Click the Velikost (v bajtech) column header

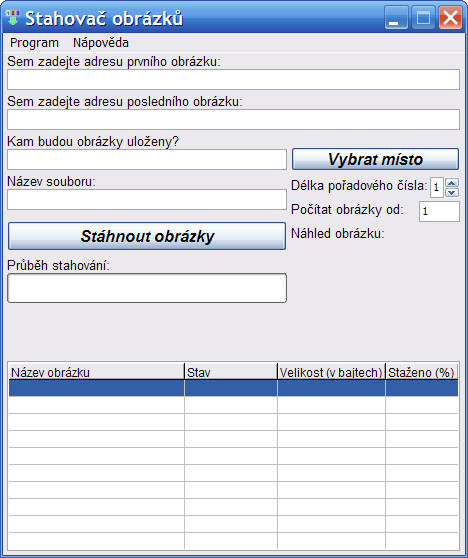331,372
